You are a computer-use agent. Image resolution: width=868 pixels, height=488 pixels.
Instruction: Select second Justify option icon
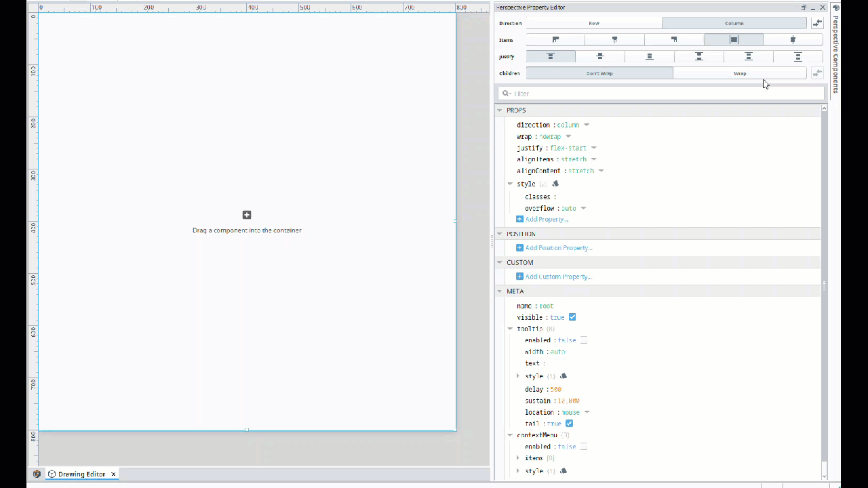pos(600,56)
